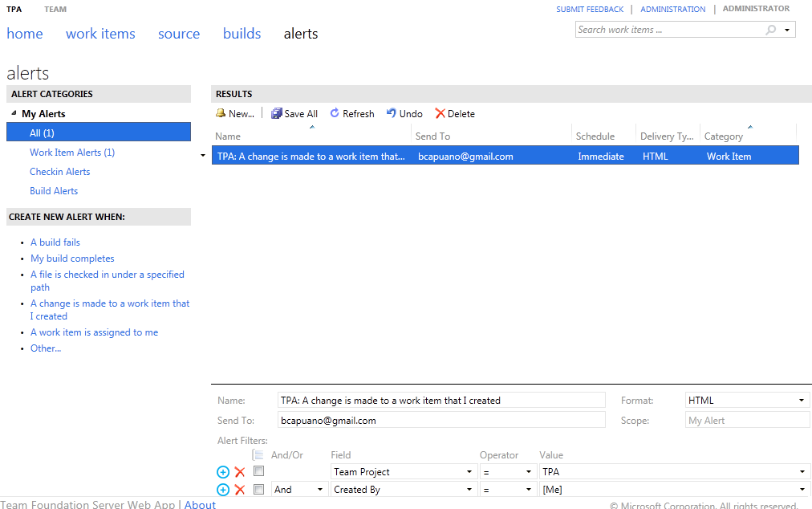Click the search magnifier icon
The image size is (812, 509).
click(770, 31)
